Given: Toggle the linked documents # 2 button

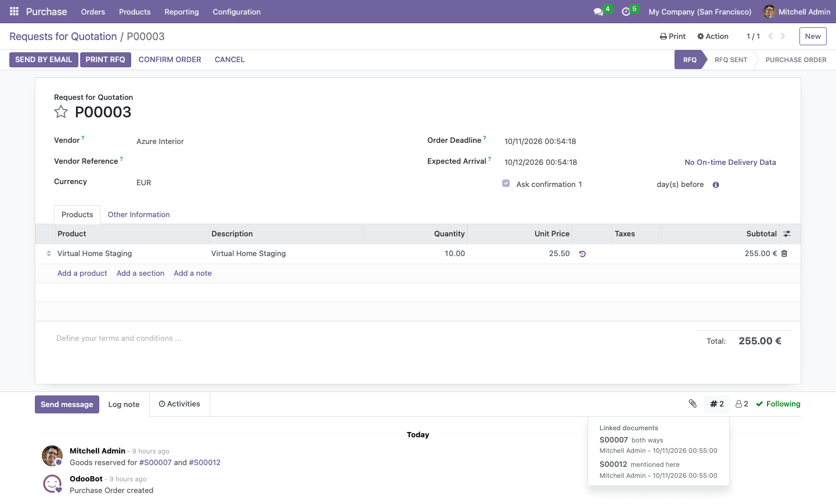Looking at the screenshot, I should (x=717, y=404).
